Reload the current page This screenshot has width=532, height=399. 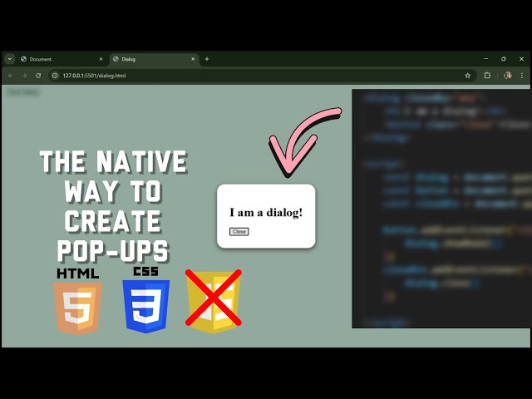(38, 76)
